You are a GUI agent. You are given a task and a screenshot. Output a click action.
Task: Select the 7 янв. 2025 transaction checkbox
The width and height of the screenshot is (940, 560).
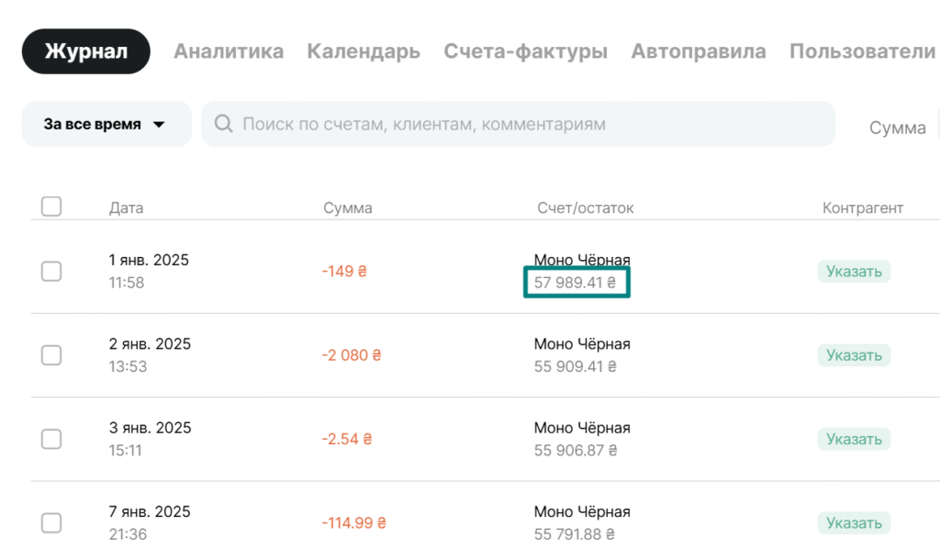click(51, 523)
